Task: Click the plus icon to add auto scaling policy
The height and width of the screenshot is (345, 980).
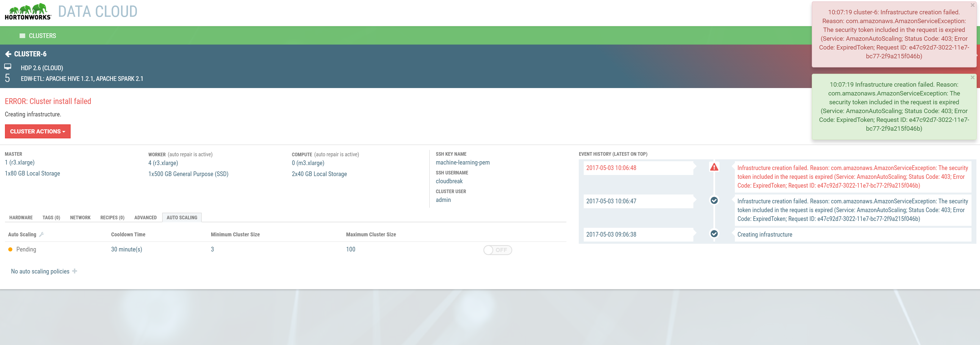Action: click(x=74, y=271)
